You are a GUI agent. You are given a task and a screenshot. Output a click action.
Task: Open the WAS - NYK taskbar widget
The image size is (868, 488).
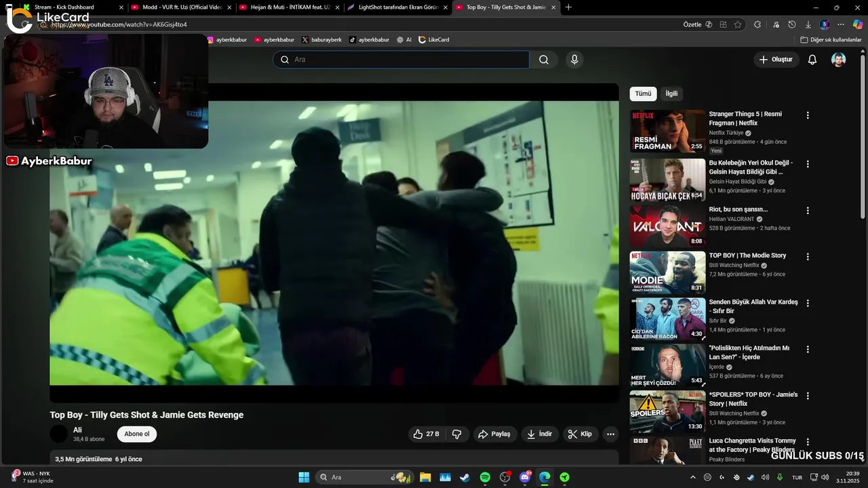(x=31, y=477)
